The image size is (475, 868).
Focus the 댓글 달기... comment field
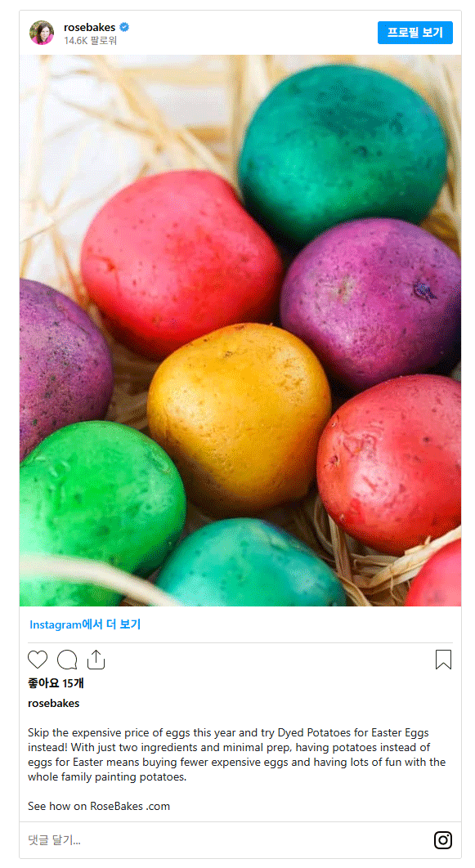(222, 839)
